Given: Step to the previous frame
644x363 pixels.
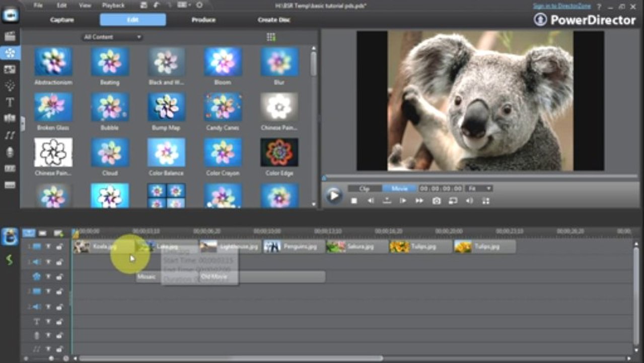Looking at the screenshot, I should (x=370, y=201).
